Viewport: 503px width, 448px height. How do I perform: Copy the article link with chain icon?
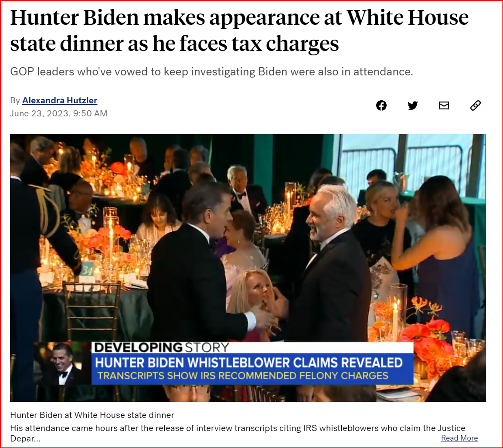pos(476,105)
